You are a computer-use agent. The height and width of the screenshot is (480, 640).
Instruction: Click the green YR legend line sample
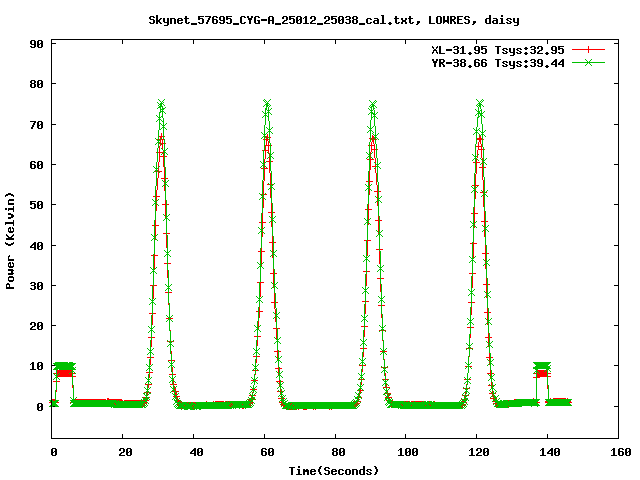[x=588, y=62]
